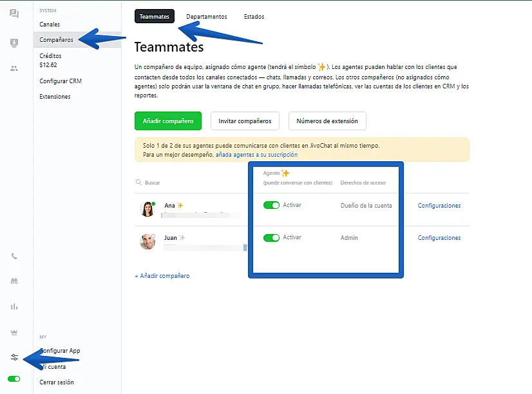Click the phone calls icon in sidebar
532x394 pixels.
[x=14, y=256]
